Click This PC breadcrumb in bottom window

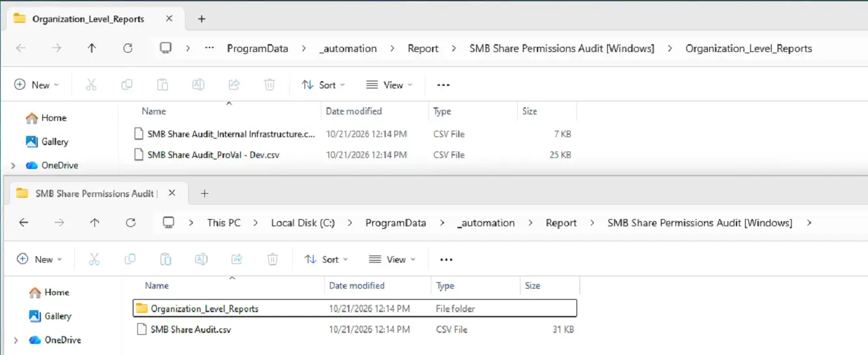(224, 222)
